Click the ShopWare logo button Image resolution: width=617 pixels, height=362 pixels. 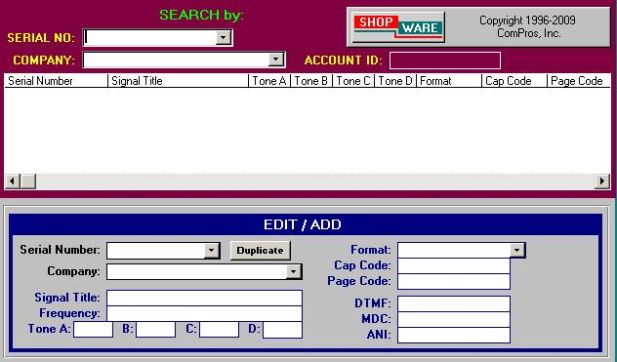(398, 27)
